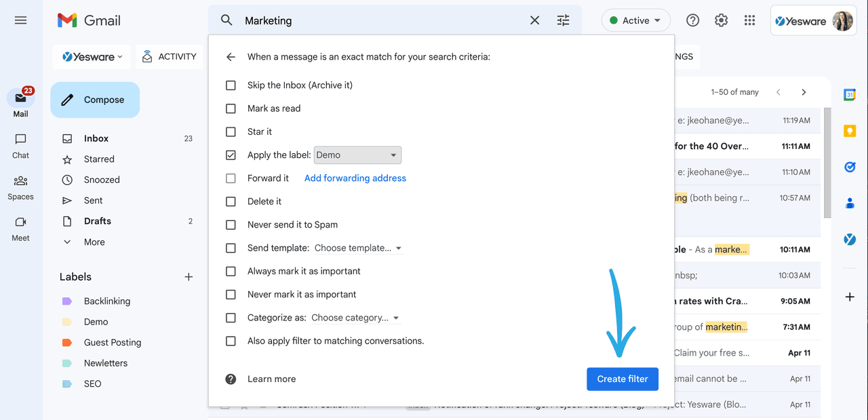Enable the Skip the Inbox option

coord(231,85)
